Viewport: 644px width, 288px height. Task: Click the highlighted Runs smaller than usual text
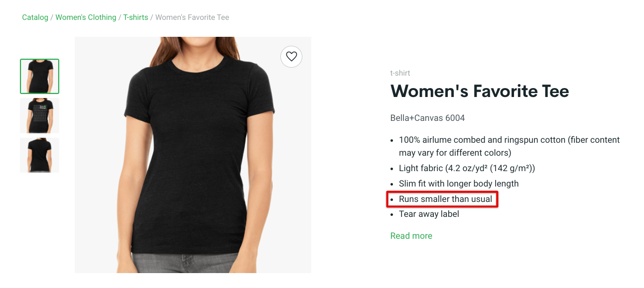pos(445,199)
